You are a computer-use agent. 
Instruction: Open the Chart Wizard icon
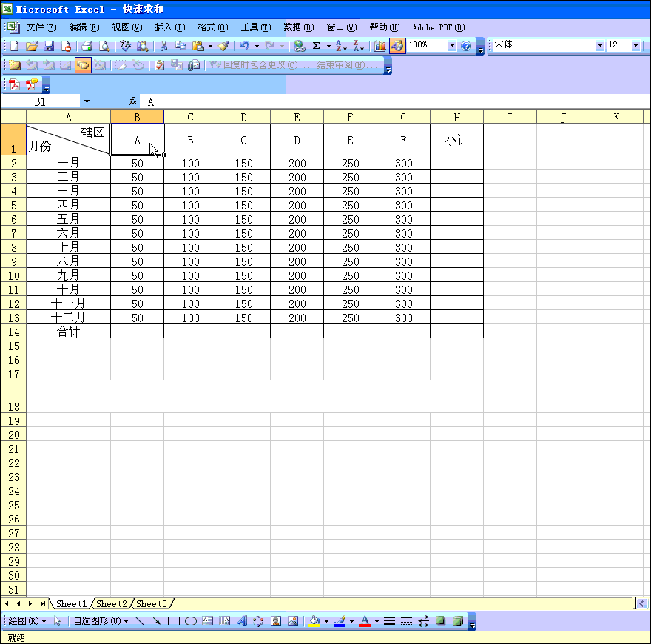380,46
